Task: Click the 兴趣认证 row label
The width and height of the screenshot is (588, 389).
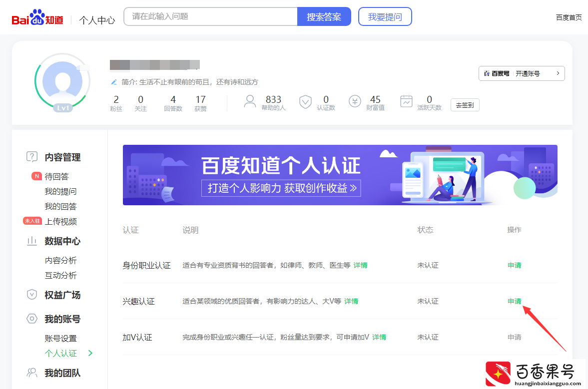Action: pyautogui.click(x=139, y=301)
